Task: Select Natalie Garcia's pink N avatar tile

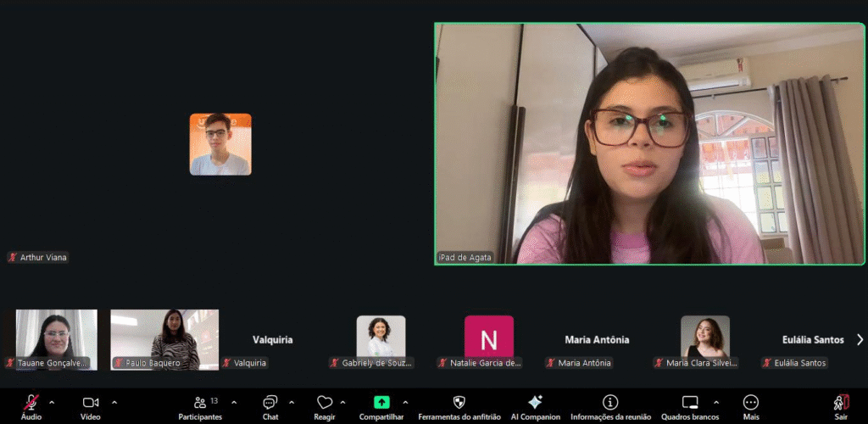Action: pos(489,339)
